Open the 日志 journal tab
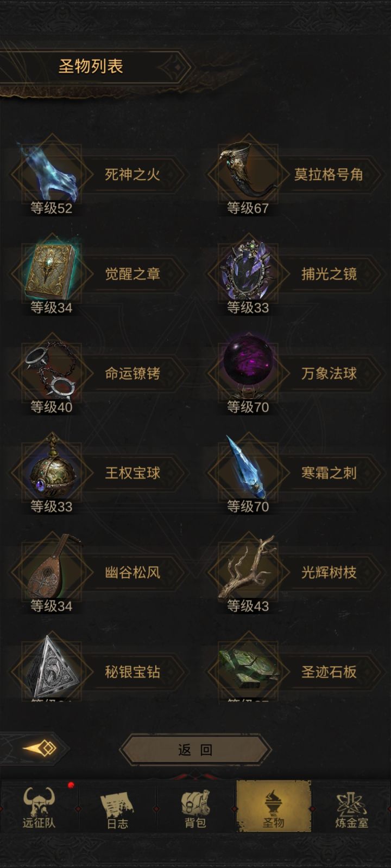The image size is (391, 868). [x=117, y=808]
